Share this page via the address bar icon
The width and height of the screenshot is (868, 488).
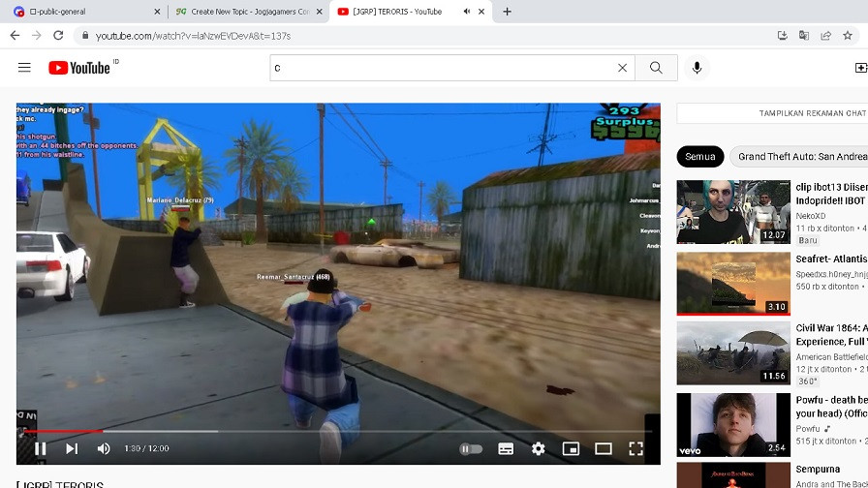[826, 36]
